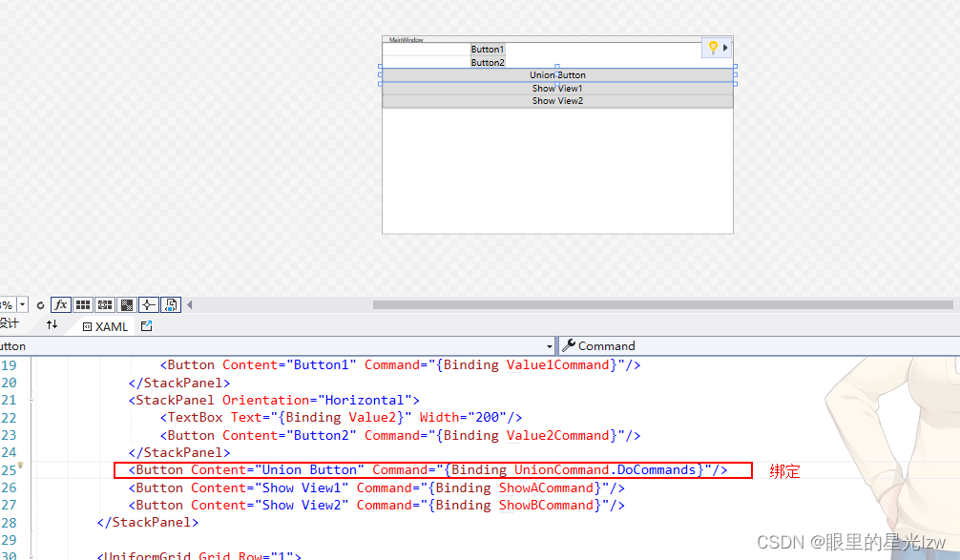Screen dimensions: 960x560
Task: Click the horizontal designer scrollbar thumb
Action: click(662, 304)
